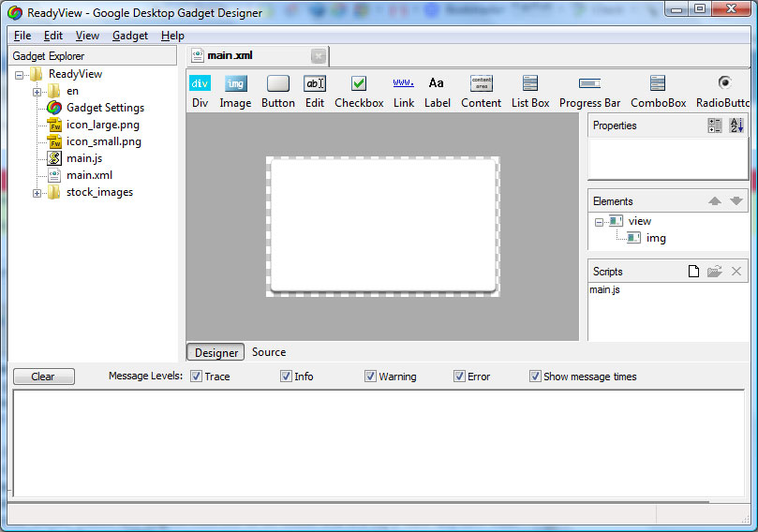The height and width of the screenshot is (532, 758).
Task: Click the gadget canvas preview
Action: (x=383, y=226)
